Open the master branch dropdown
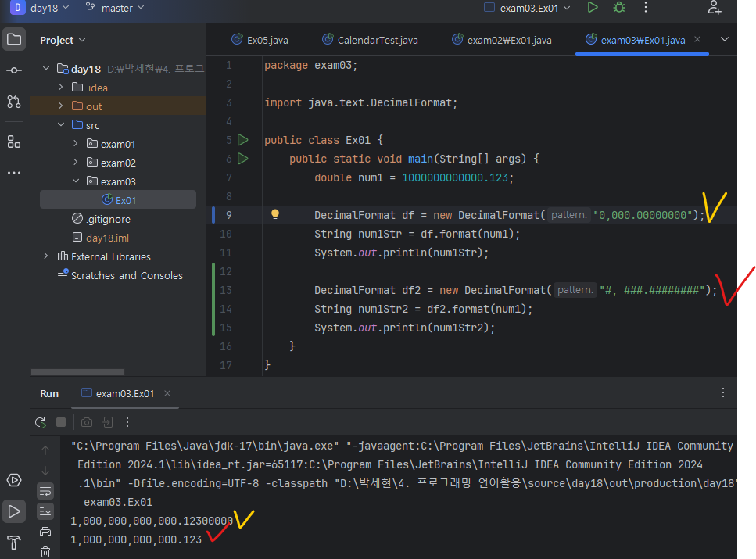The height and width of the screenshot is (559, 756). pos(115,8)
